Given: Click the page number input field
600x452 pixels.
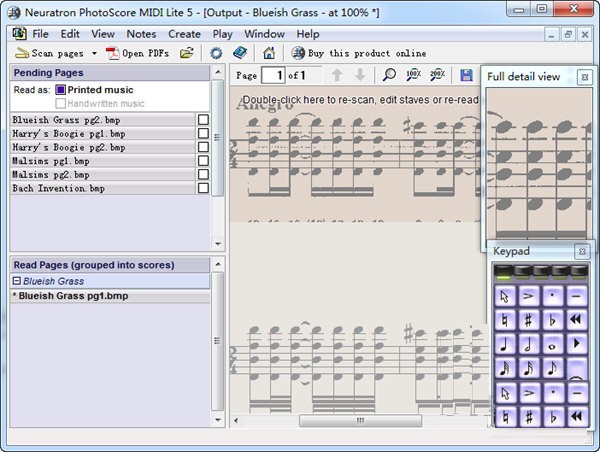Looking at the screenshot, I should pos(273,75).
